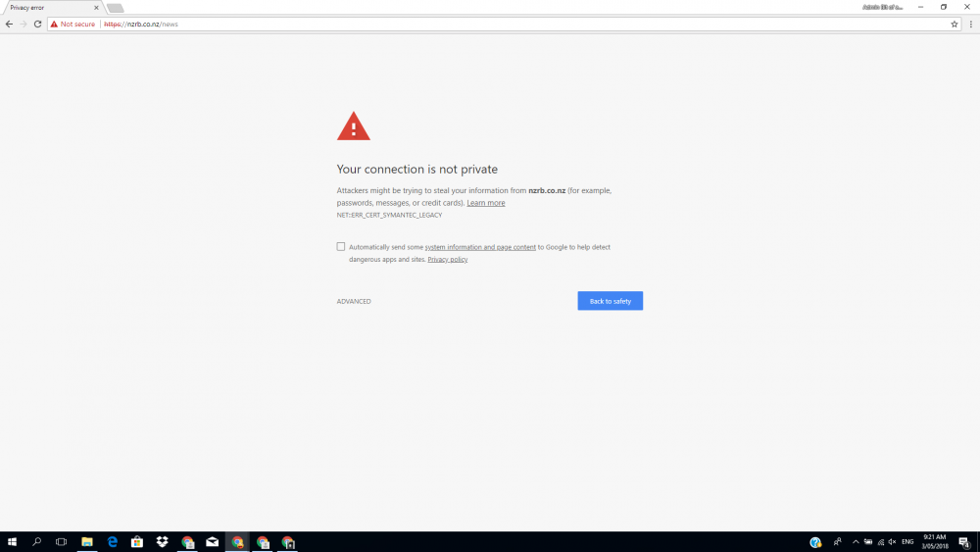980x552 pixels.
Task: Follow the Learn more link
Action: point(485,203)
